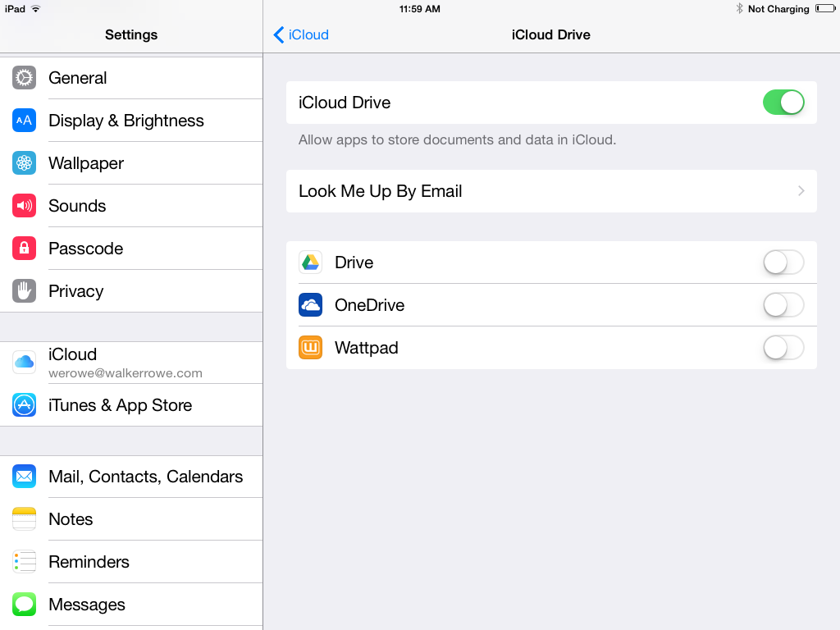Tap the 'Allow apps to store documents' description
This screenshot has width=840, height=630.
(x=457, y=139)
